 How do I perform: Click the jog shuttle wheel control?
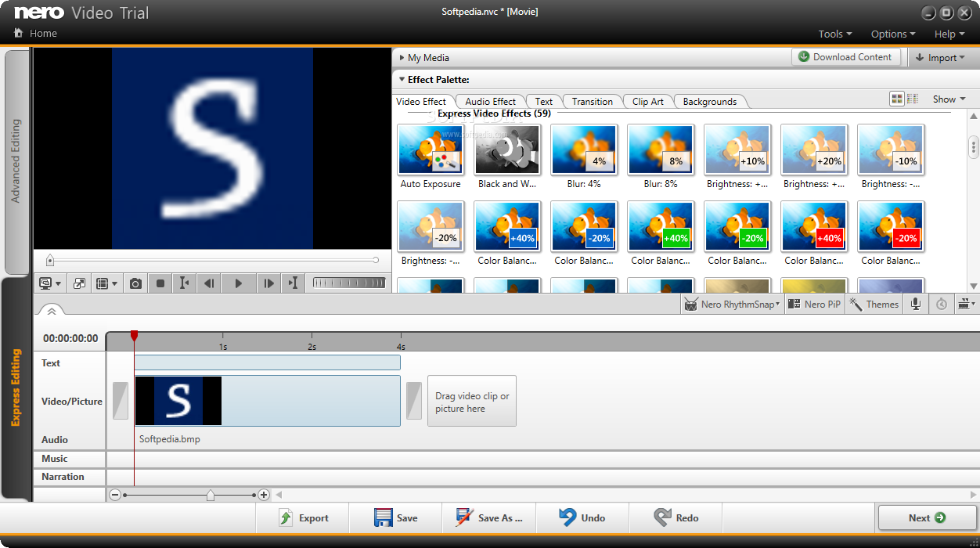pyautogui.click(x=348, y=283)
